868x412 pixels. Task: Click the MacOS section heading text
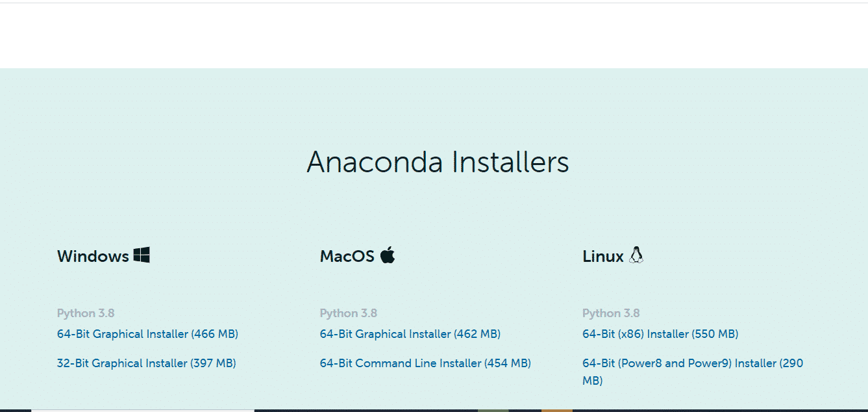348,255
